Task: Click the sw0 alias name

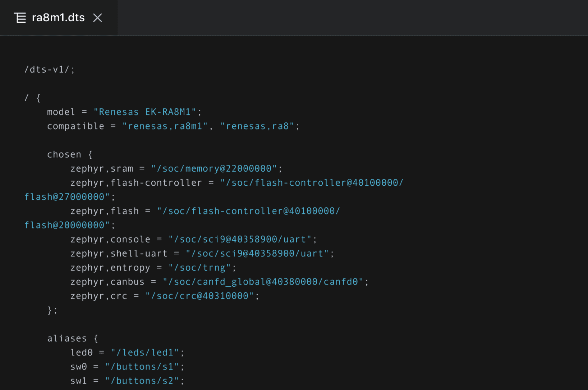Action: (79, 367)
